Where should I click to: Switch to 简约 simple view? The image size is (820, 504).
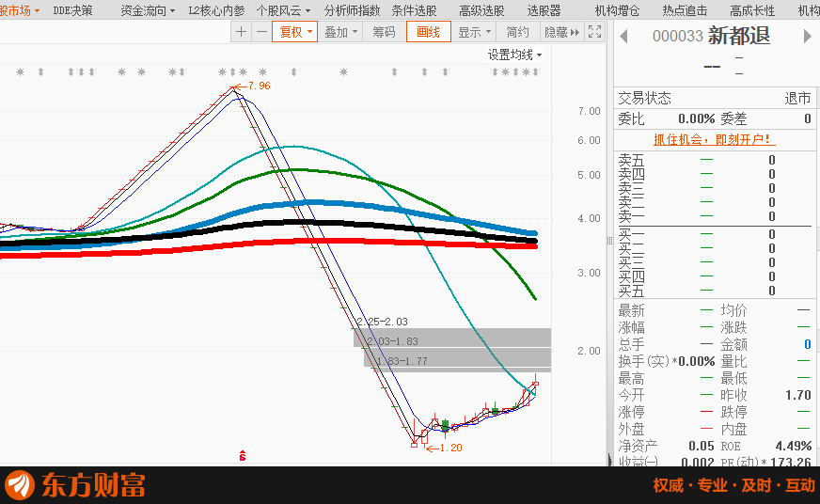click(x=518, y=32)
